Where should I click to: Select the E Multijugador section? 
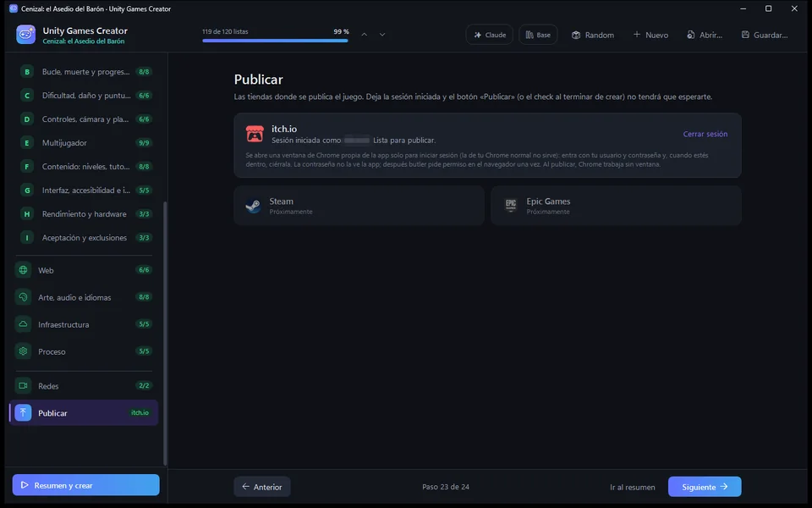85,142
